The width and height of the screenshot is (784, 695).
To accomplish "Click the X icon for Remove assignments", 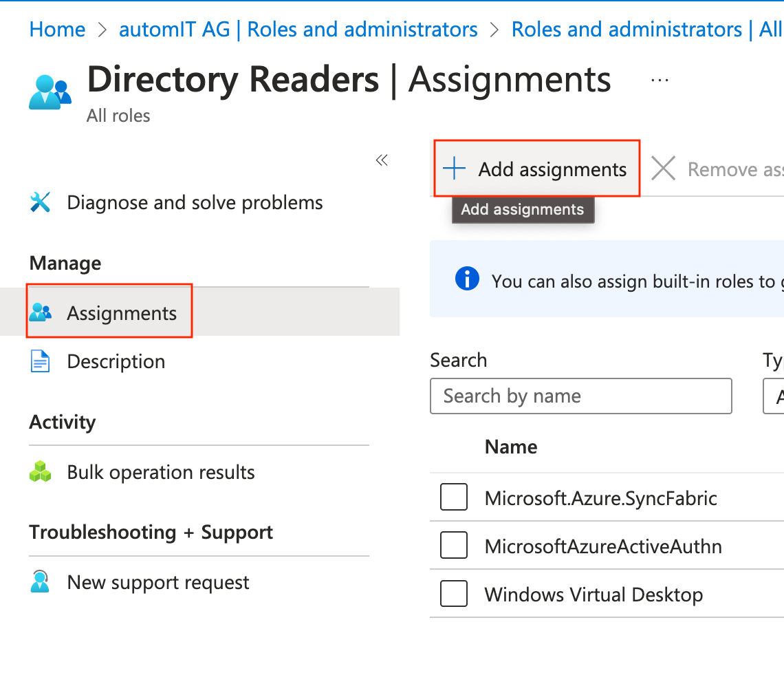I will (x=663, y=169).
